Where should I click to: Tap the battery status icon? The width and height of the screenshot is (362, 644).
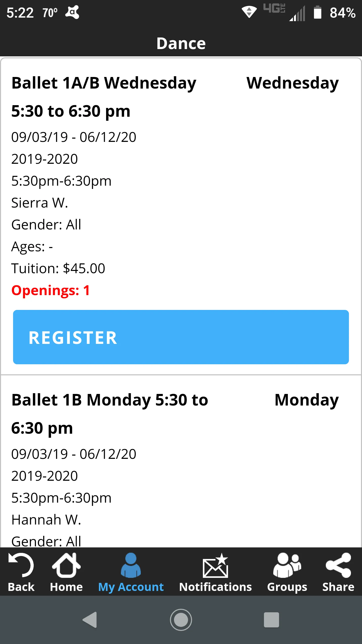point(318,13)
